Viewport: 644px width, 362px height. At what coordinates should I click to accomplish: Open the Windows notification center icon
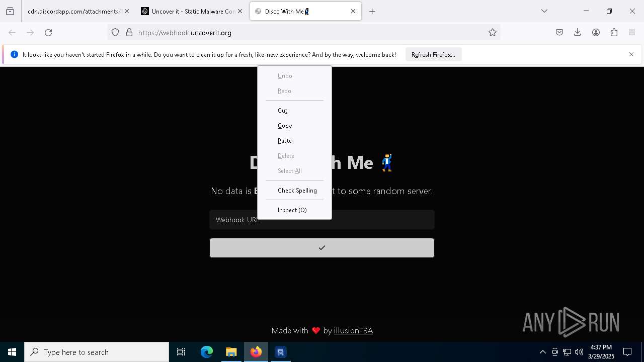(627, 352)
